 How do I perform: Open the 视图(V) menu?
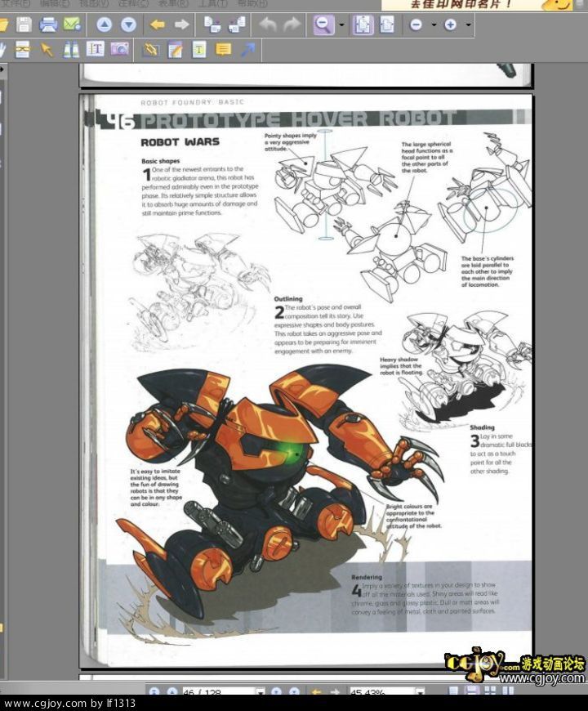tap(93, 2)
